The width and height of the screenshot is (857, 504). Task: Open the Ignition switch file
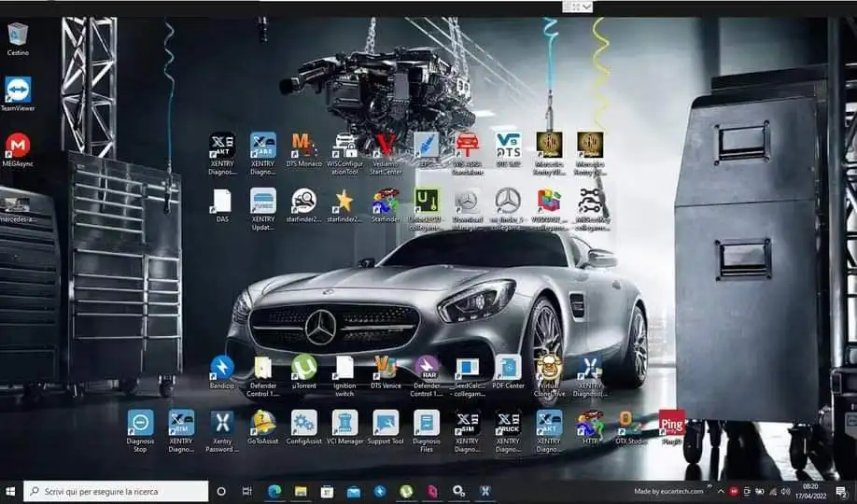[344, 376]
